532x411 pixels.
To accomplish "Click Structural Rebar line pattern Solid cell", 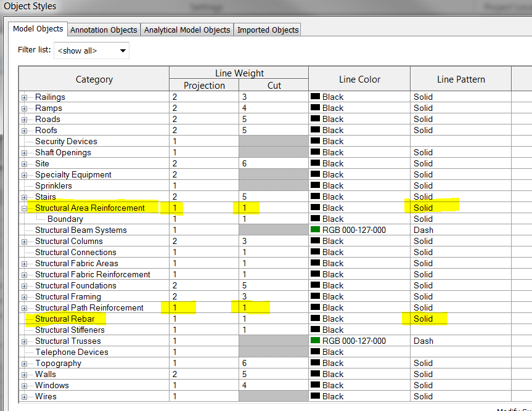I will click(424, 319).
